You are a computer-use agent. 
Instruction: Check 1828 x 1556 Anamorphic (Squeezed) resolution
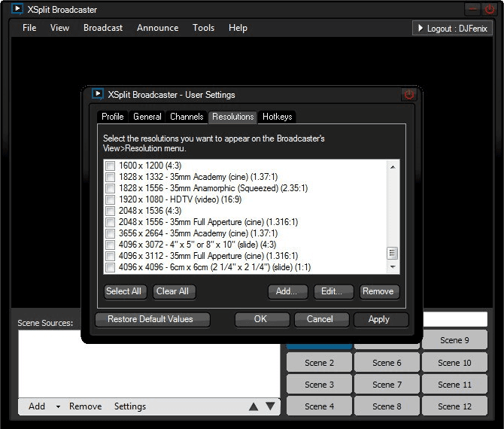[x=110, y=188]
